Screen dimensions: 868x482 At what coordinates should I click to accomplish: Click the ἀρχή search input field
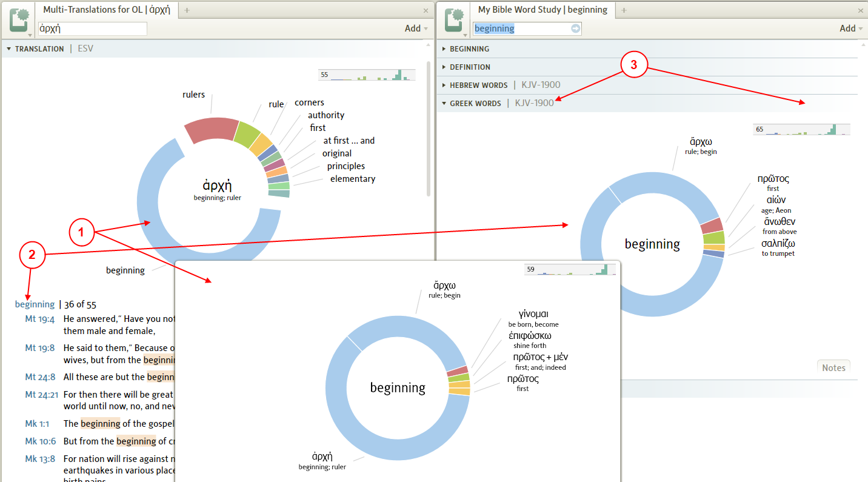pos(93,28)
